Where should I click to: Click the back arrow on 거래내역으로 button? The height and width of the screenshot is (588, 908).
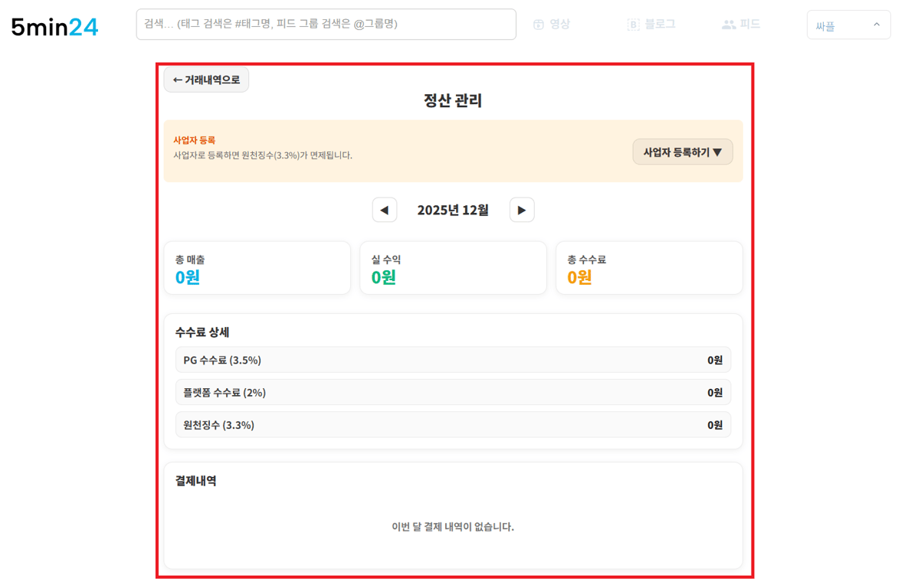pos(176,79)
